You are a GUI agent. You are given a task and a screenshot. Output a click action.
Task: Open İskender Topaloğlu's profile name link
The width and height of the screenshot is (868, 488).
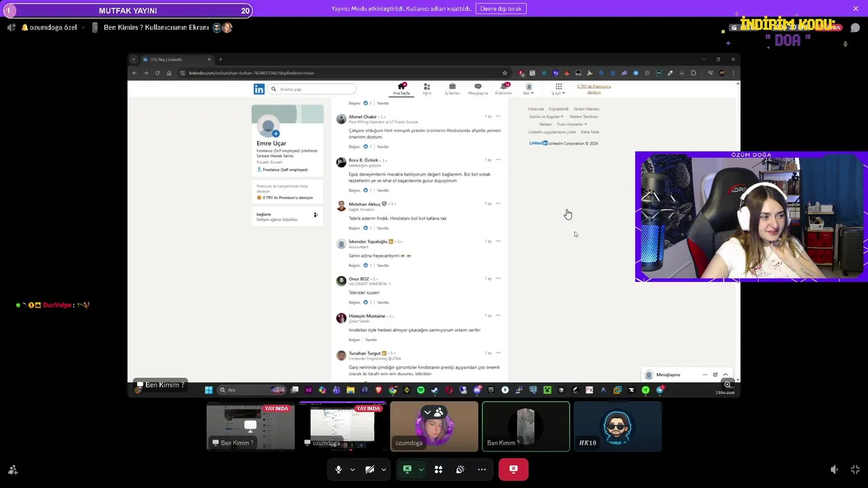coord(368,241)
